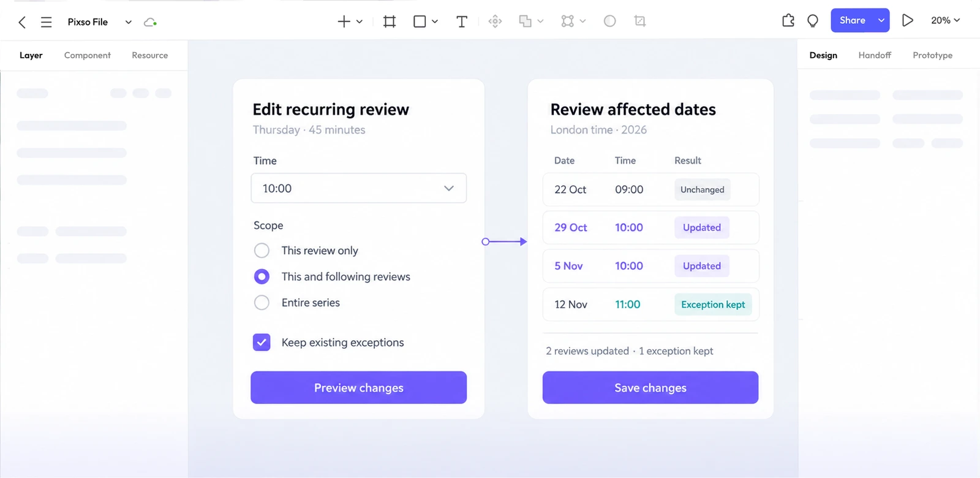Click the boolean operation icon

pyautogui.click(x=525, y=21)
